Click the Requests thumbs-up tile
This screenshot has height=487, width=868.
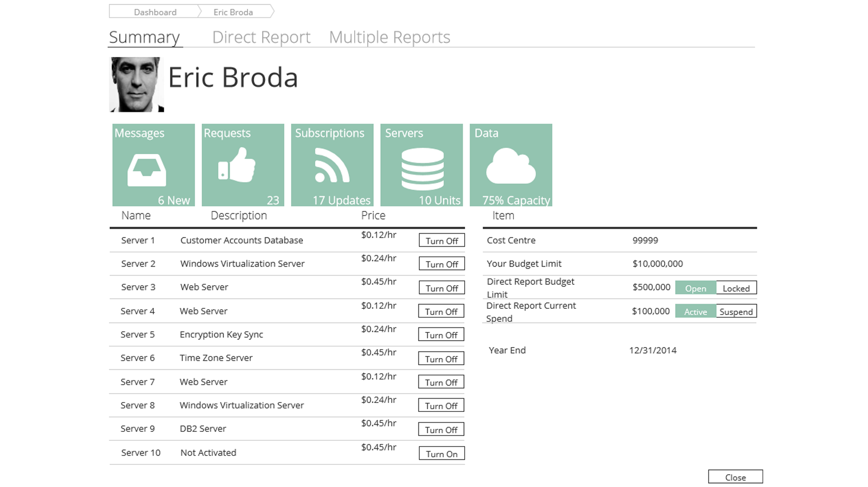243,165
